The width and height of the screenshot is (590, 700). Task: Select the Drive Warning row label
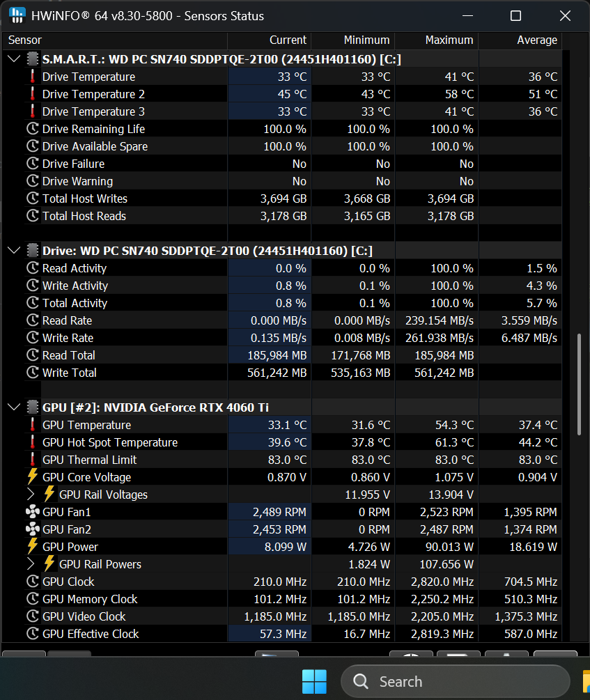tap(77, 181)
